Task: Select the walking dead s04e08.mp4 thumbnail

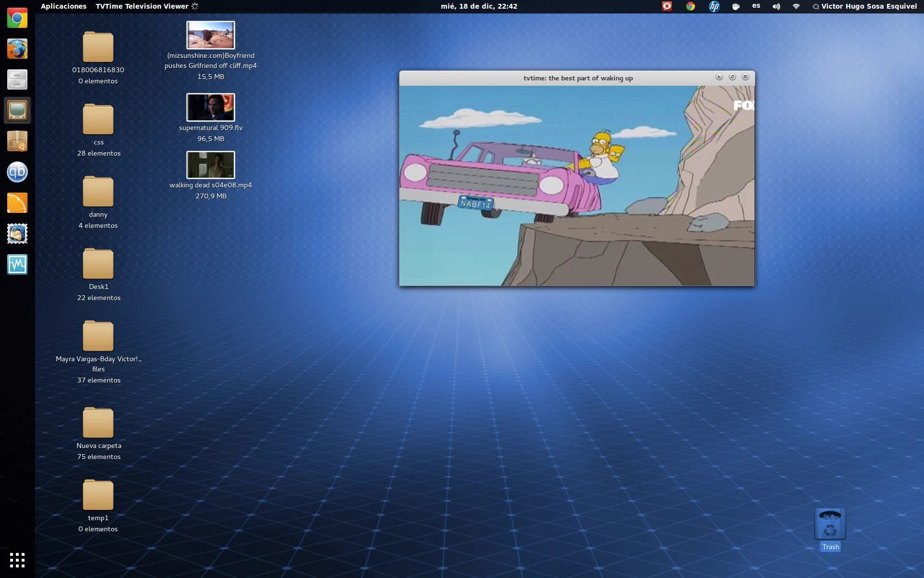Action: tap(211, 165)
